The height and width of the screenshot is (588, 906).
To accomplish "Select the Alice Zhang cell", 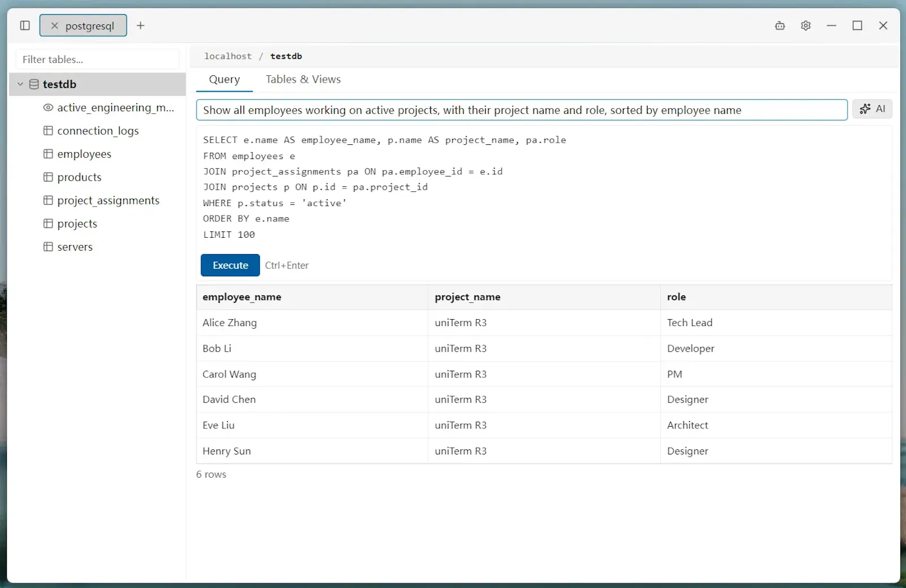I will coord(312,323).
